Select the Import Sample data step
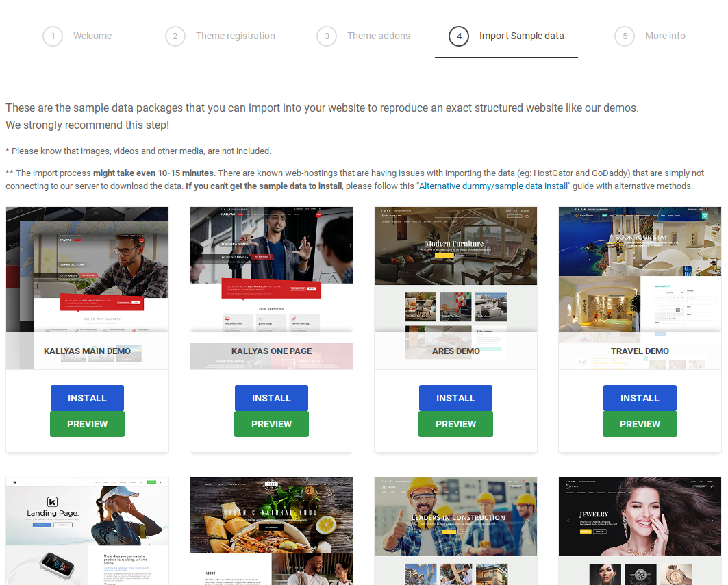The image size is (728, 585). 507,36
